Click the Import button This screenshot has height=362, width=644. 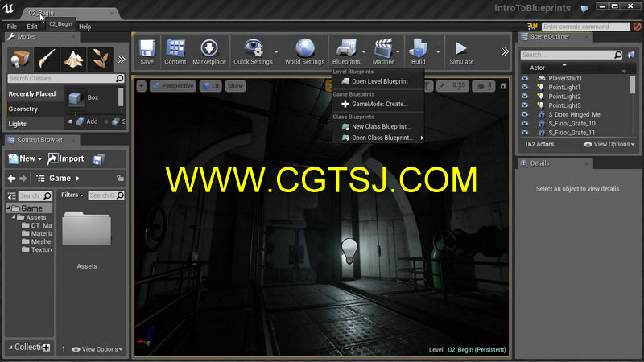pos(66,158)
